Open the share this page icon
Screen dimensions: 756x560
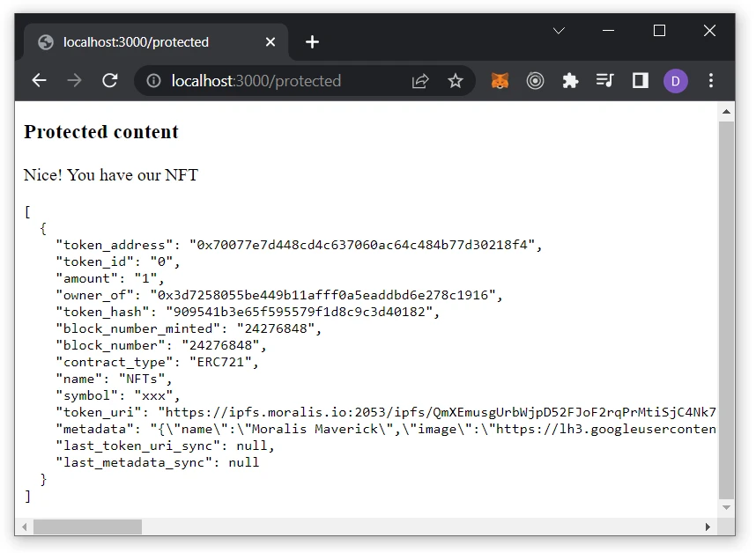pos(420,80)
